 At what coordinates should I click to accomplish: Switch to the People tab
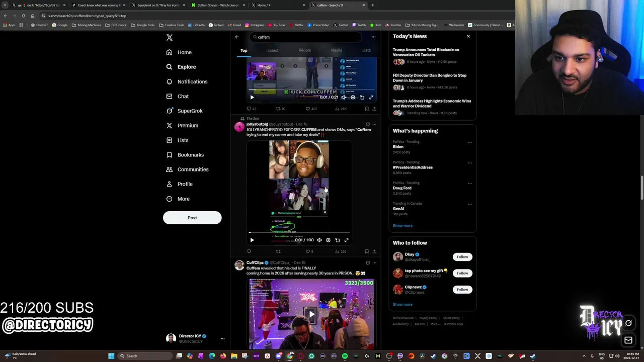point(305,50)
